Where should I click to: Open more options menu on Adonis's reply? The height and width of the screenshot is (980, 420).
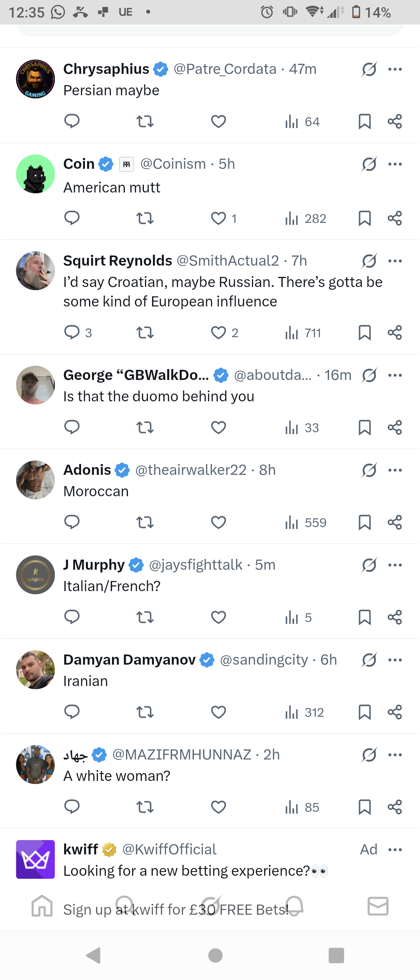(395, 470)
